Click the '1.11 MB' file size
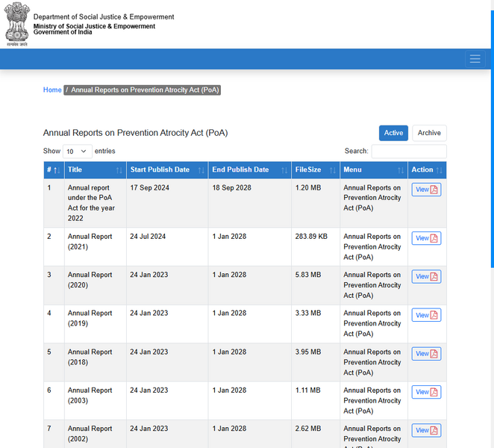Screen dimensions: 494x448 (307, 390)
